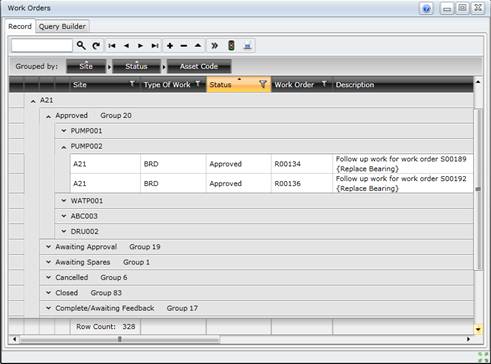Expand the Awaiting Spares group
491x364 pixels.
pyautogui.click(x=48, y=262)
